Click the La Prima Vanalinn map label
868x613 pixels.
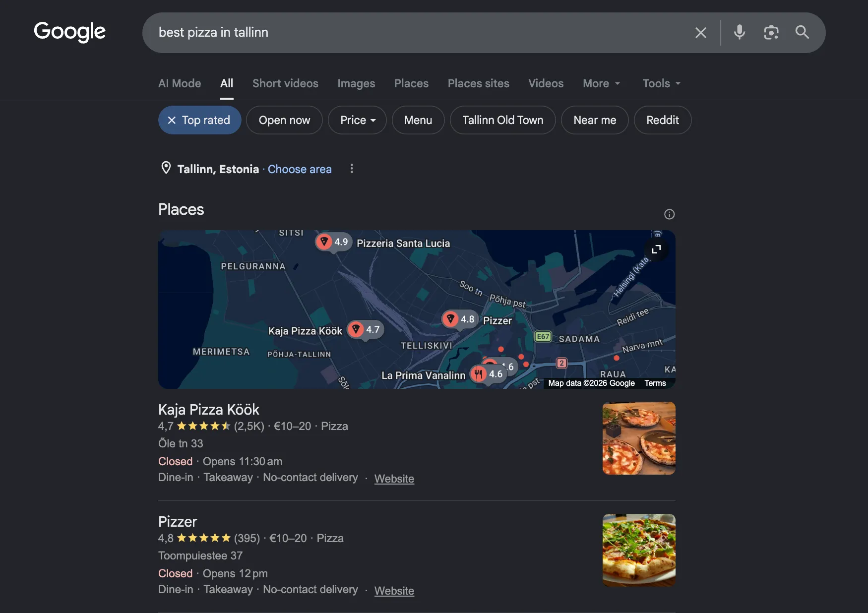click(x=423, y=375)
